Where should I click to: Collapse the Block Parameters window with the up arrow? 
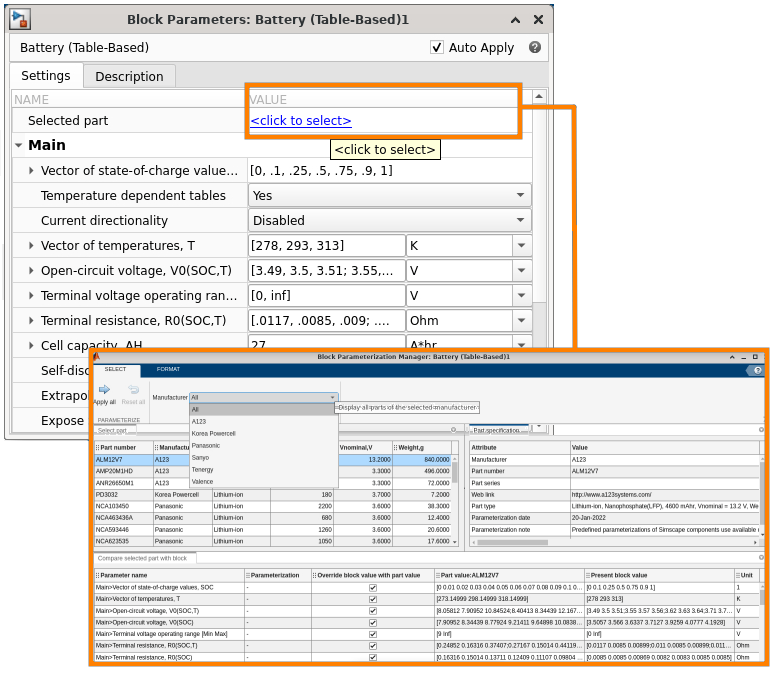(x=514, y=20)
